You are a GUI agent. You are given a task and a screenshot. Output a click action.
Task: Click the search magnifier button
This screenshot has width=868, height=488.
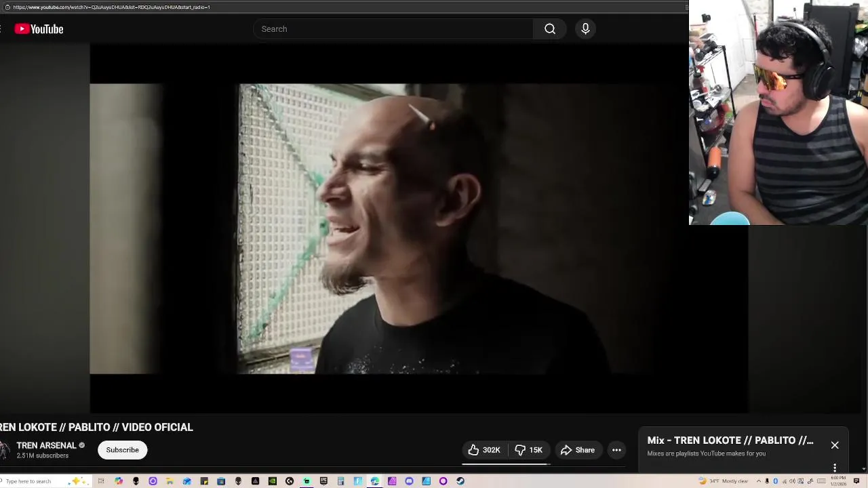[550, 29]
